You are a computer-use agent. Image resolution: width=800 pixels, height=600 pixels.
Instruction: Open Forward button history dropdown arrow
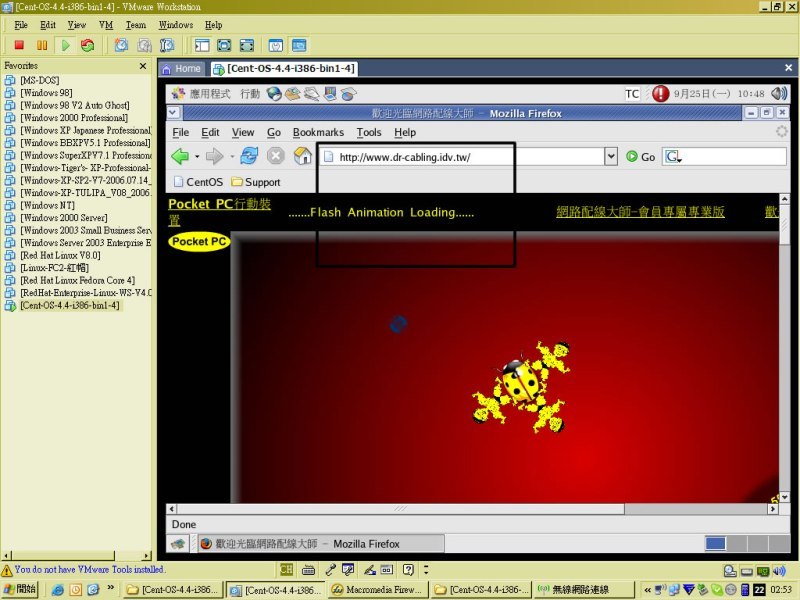232,157
